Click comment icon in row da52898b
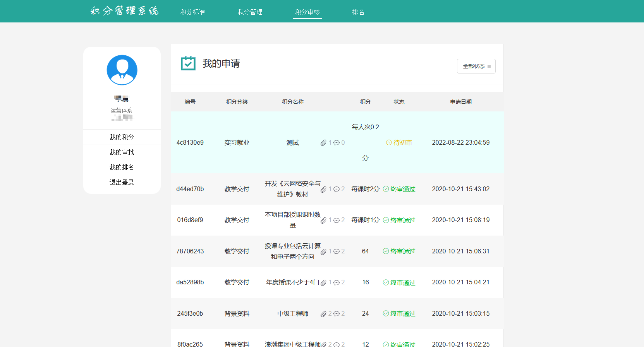 click(337, 283)
